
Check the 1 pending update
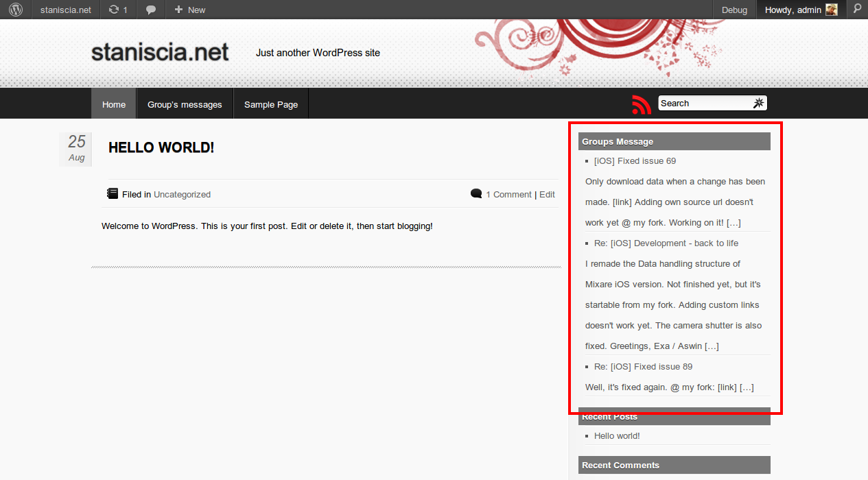click(118, 10)
